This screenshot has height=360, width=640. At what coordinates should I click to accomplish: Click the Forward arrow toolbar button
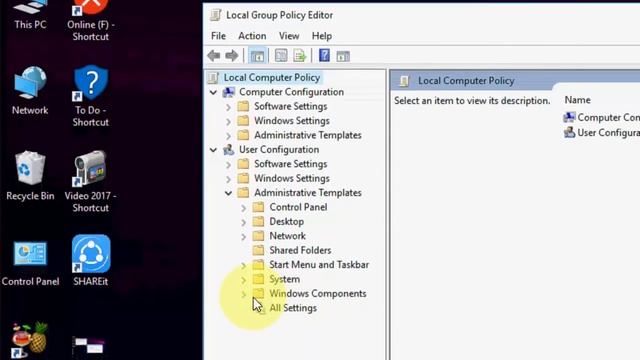[x=231, y=56]
